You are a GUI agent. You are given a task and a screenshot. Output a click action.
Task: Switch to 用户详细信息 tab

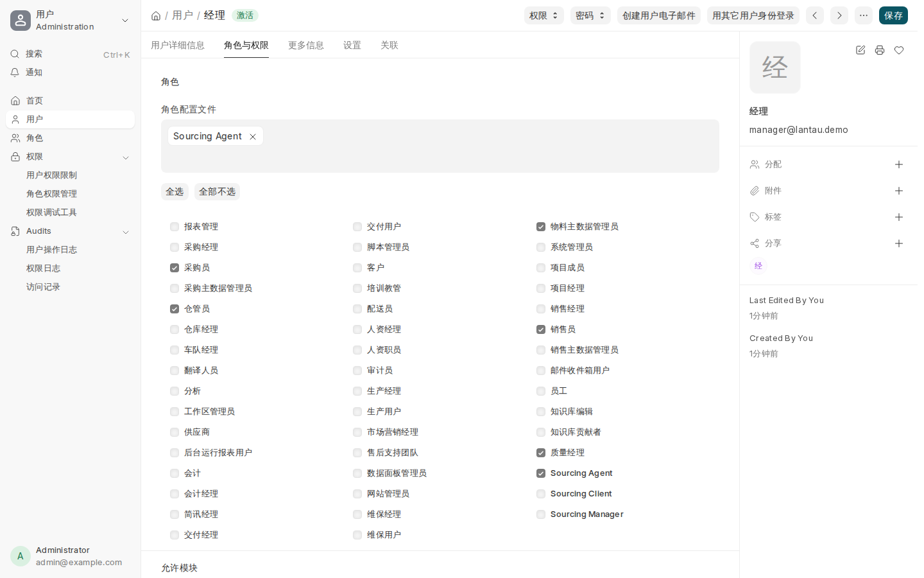pyautogui.click(x=178, y=45)
